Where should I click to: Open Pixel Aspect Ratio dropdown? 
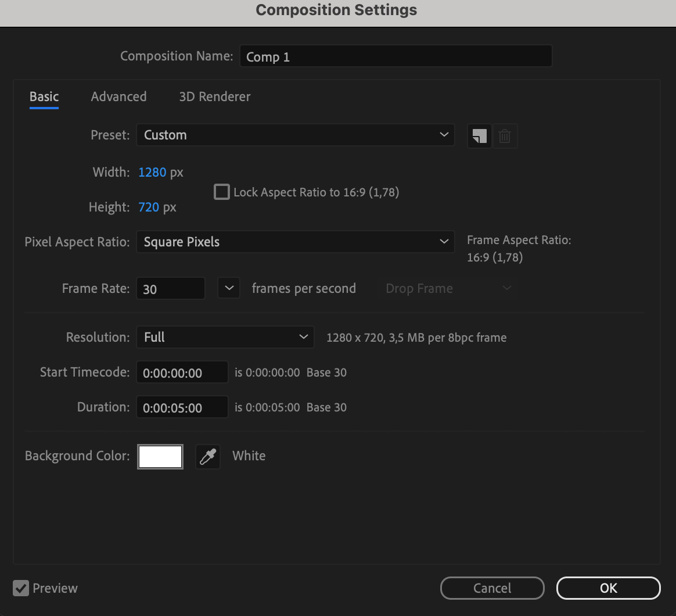click(x=296, y=242)
